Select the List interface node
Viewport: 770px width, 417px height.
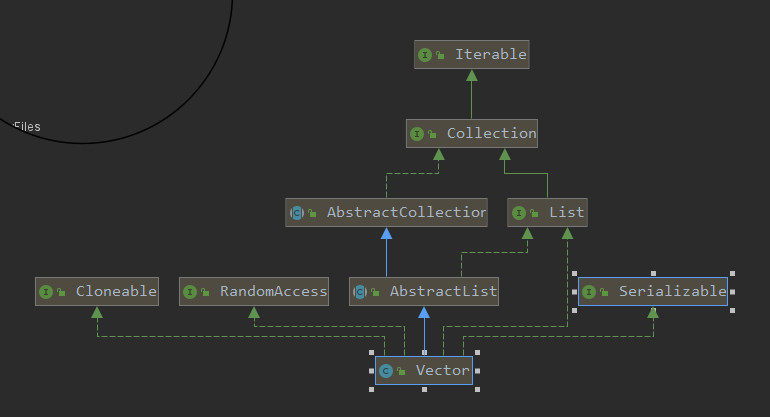(x=547, y=213)
